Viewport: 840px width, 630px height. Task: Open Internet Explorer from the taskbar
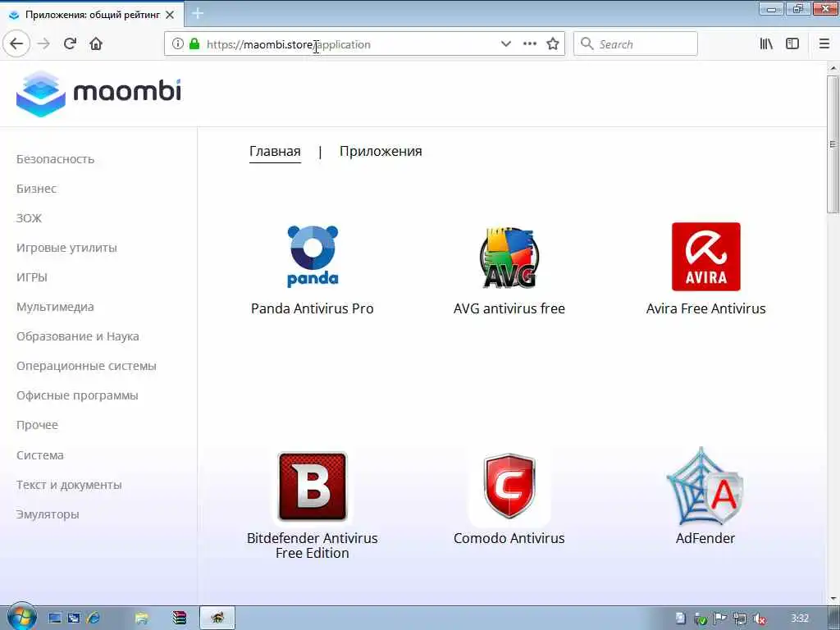94,619
